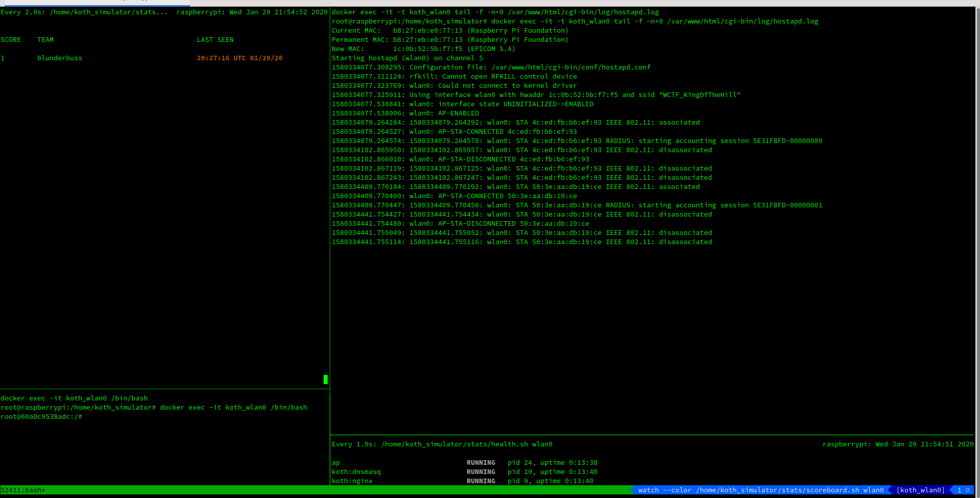The height and width of the screenshot is (498, 980).
Task: Click the root@raspberrypi docker exec /bin/bash command line
Action: point(154,408)
